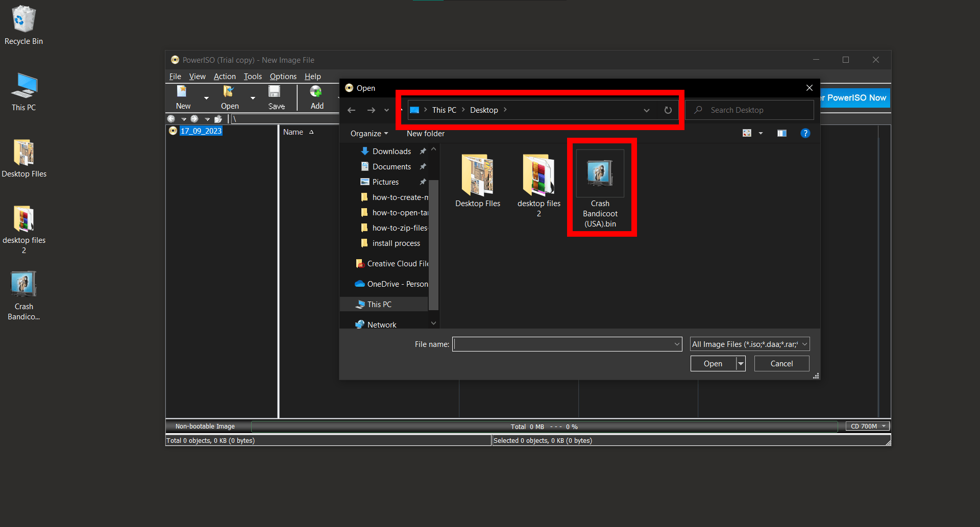Open the Options menu in PowerISO

(x=283, y=77)
